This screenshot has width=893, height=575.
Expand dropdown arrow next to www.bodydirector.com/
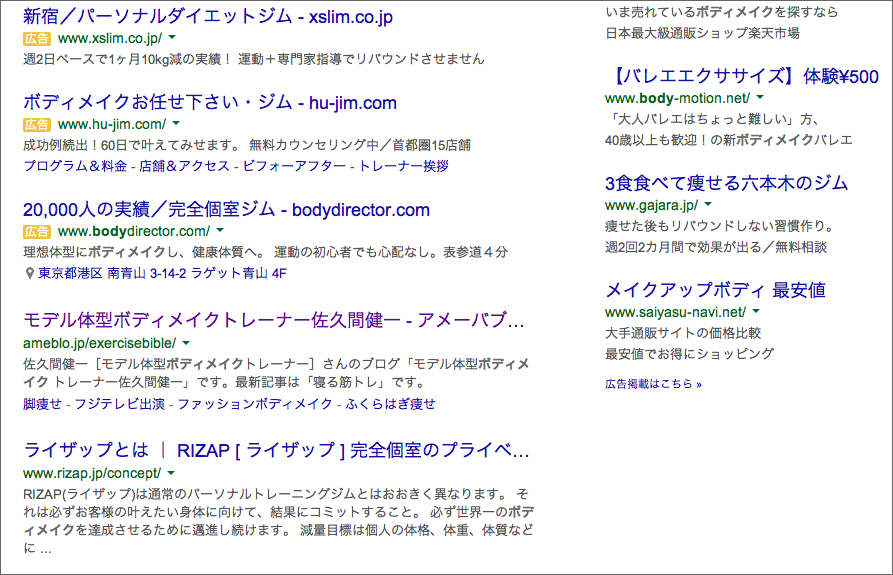pyautogui.click(x=220, y=230)
